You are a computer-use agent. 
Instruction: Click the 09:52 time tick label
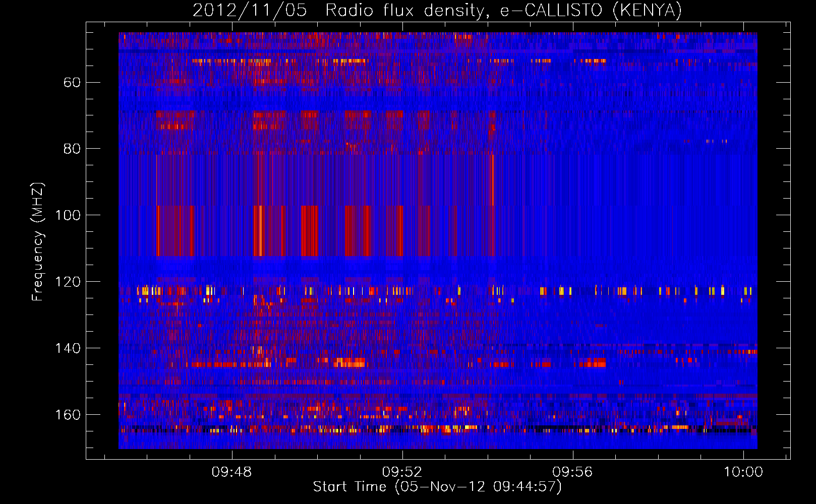tap(402, 472)
